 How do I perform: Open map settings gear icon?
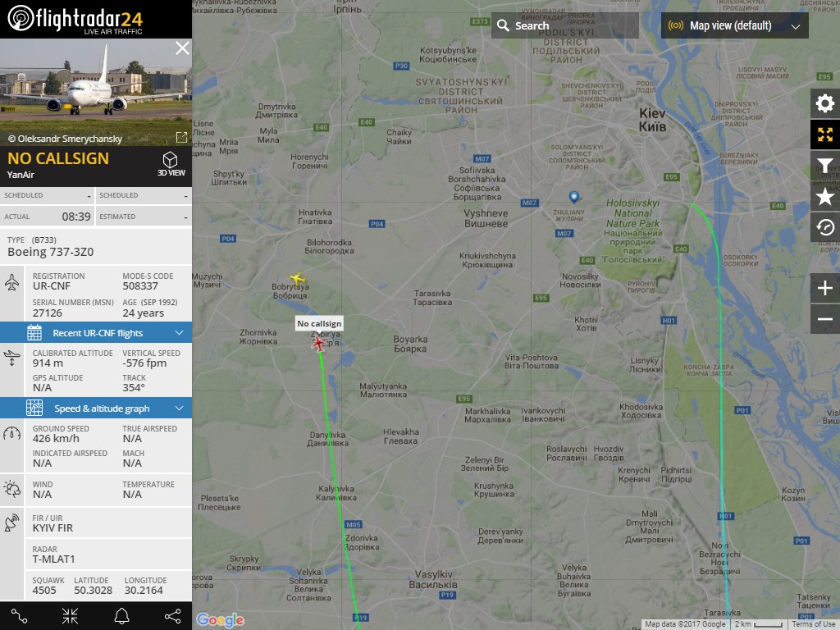(825, 103)
